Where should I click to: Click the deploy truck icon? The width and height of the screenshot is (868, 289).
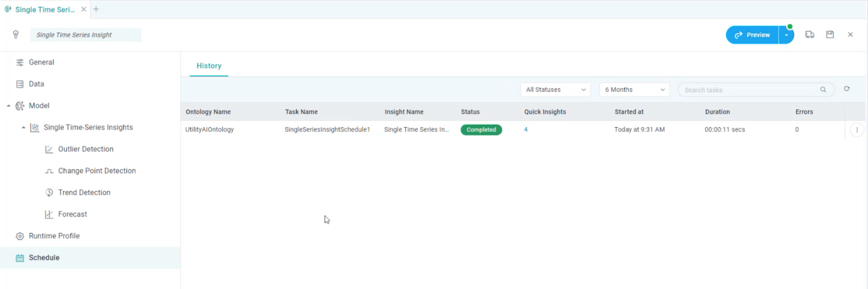pyautogui.click(x=810, y=35)
